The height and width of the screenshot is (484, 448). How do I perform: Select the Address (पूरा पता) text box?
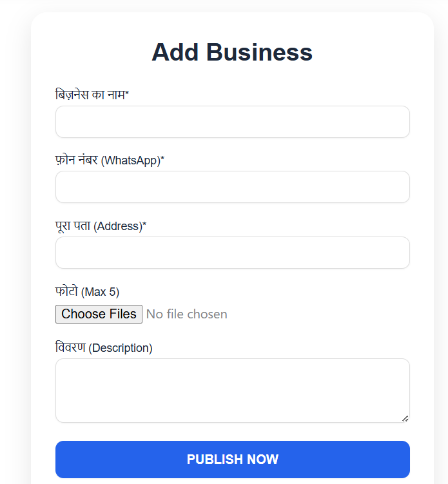click(x=232, y=253)
